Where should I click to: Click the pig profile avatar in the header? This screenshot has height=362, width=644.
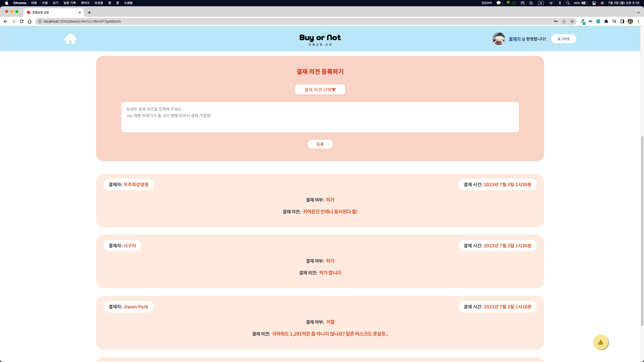499,38
